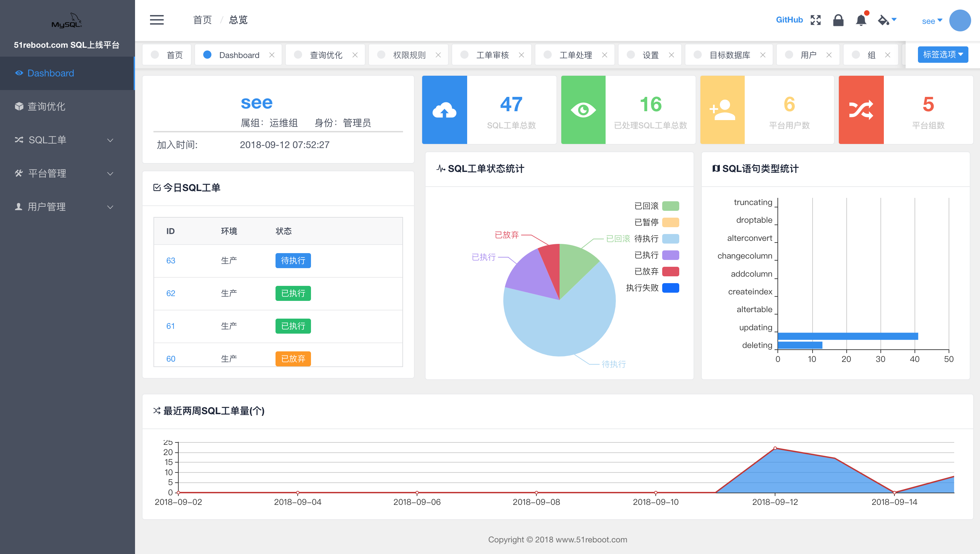The width and height of the screenshot is (980, 554).
Task: Close the 目标数据库 tab
Action: pyautogui.click(x=763, y=55)
